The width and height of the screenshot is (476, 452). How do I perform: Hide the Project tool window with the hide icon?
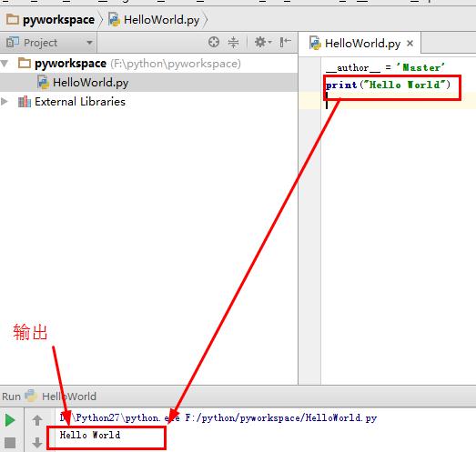coord(285,42)
